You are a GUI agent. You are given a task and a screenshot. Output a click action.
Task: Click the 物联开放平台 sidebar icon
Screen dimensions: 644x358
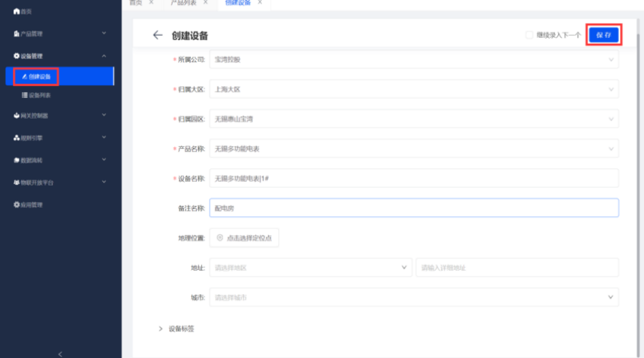[x=16, y=182]
